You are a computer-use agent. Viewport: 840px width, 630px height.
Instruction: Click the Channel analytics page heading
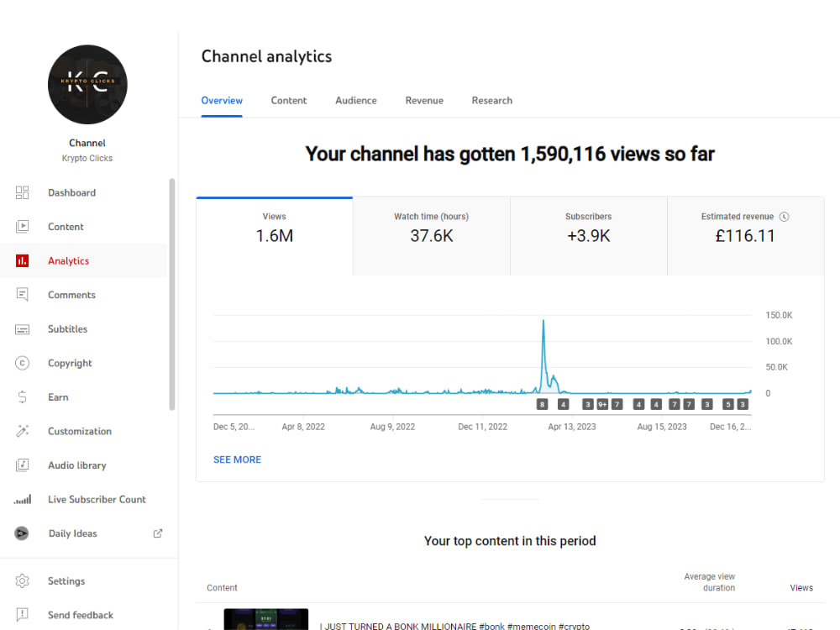[267, 56]
